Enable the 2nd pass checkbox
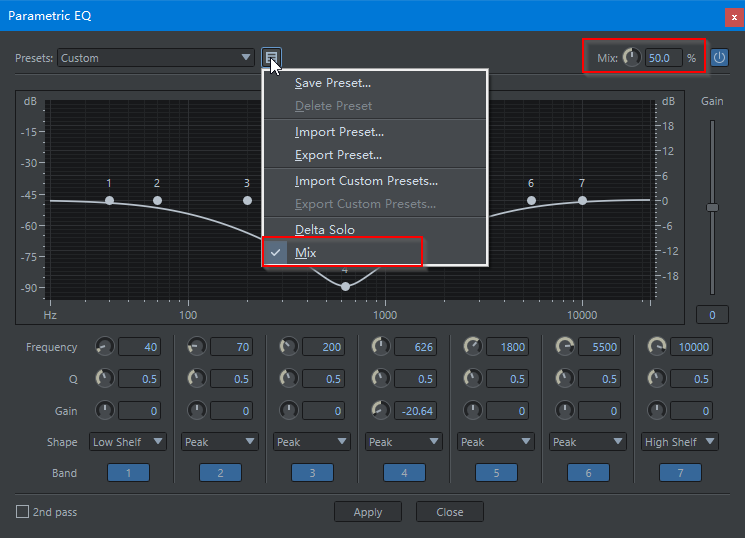Image resolution: width=745 pixels, height=538 pixels. [22, 512]
